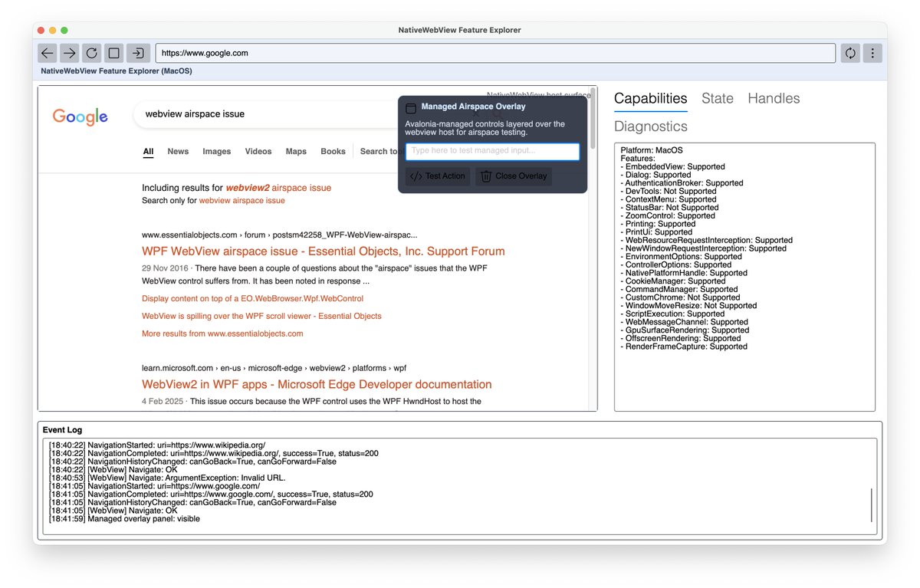
Task: Click the Platform: MacOS line
Action: point(652,150)
